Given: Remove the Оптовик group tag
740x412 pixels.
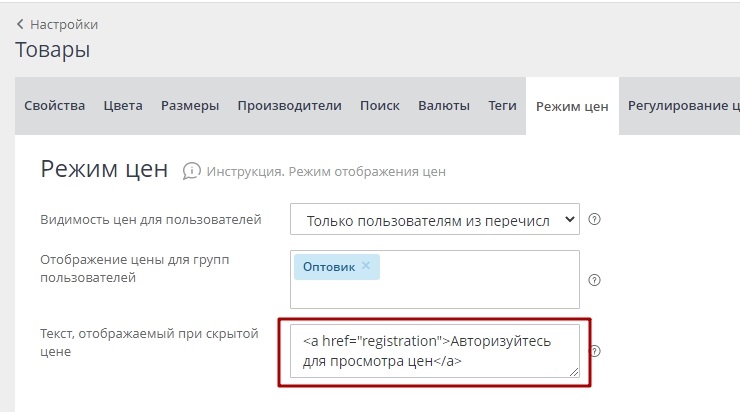Looking at the screenshot, I should (366, 266).
